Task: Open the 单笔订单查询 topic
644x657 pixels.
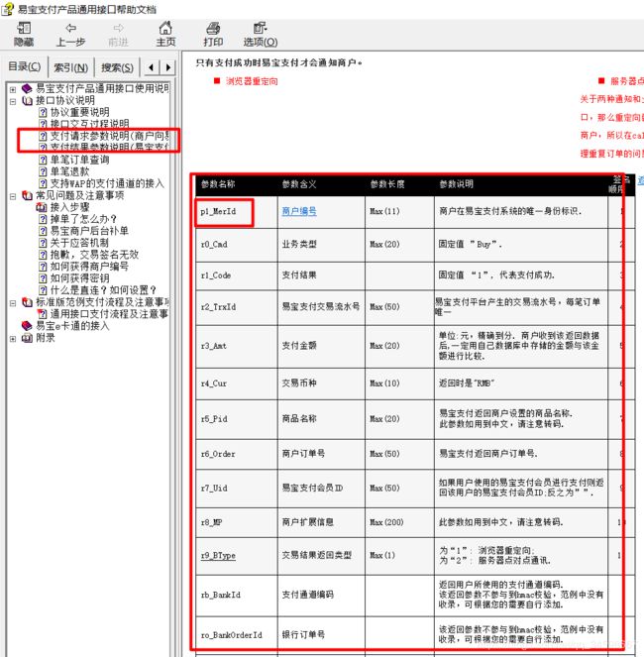Action: point(79,160)
